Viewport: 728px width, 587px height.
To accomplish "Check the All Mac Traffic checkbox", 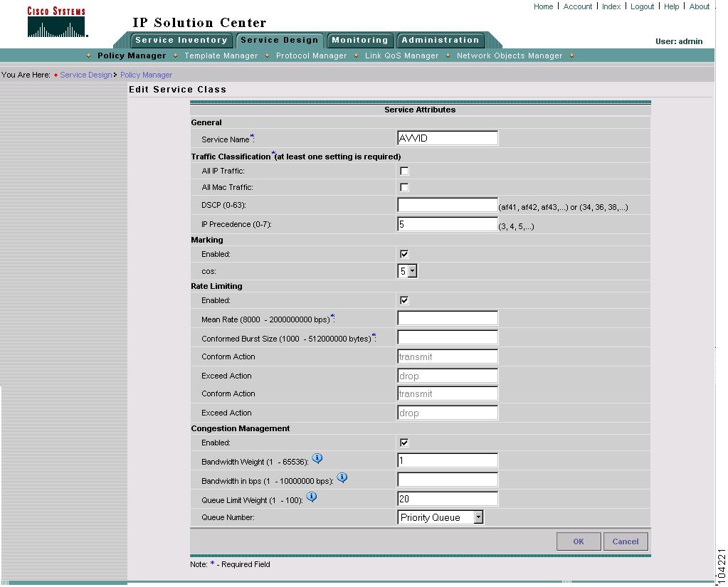I will (404, 187).
